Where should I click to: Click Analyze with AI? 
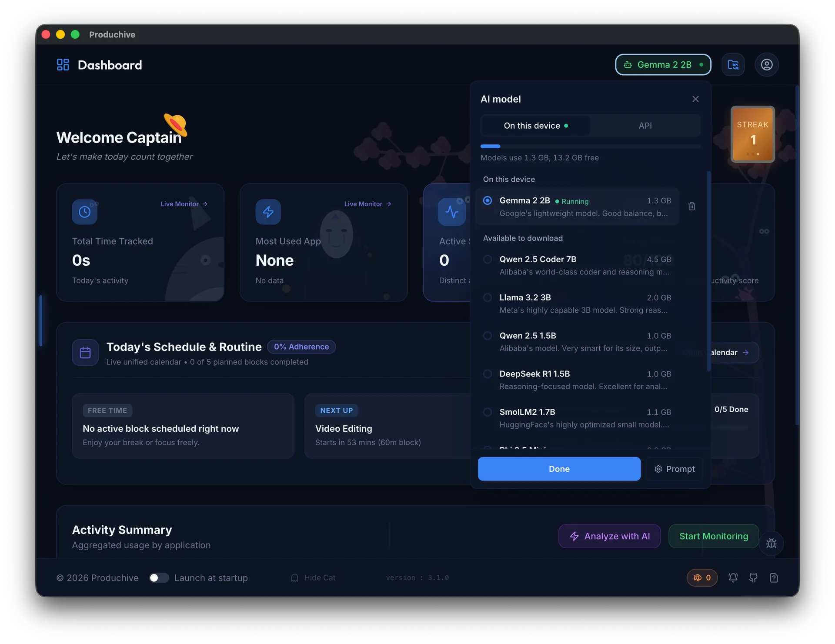pyautogui.click(x=610, y=536)
